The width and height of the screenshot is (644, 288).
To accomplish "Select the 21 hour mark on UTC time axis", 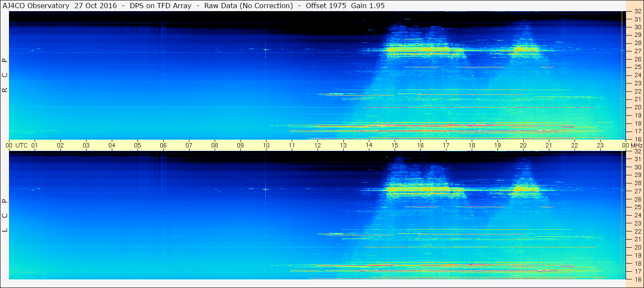I will pos(549,145).
